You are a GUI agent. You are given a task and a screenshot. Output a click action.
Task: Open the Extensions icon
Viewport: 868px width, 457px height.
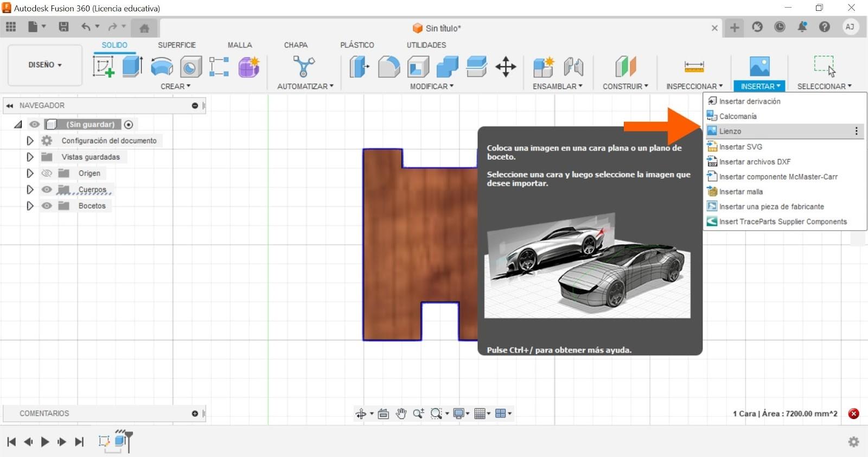coord(757,27)
